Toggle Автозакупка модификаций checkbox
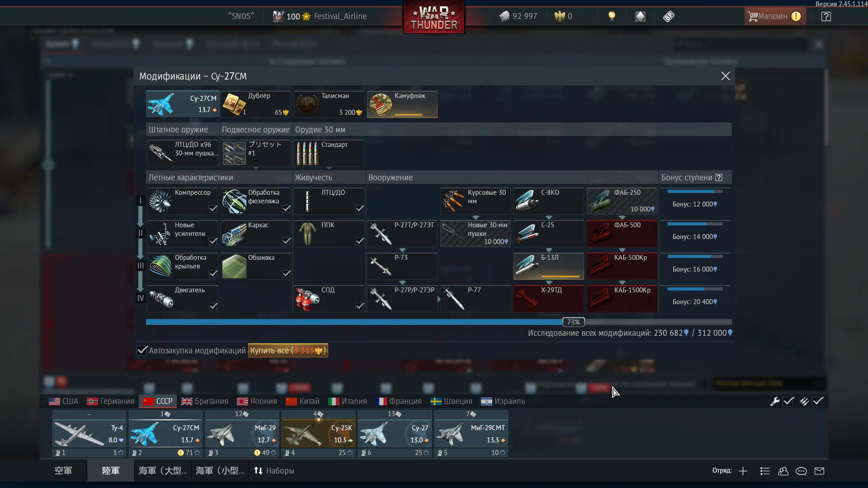The image size is (868, 488). point(142,350)
